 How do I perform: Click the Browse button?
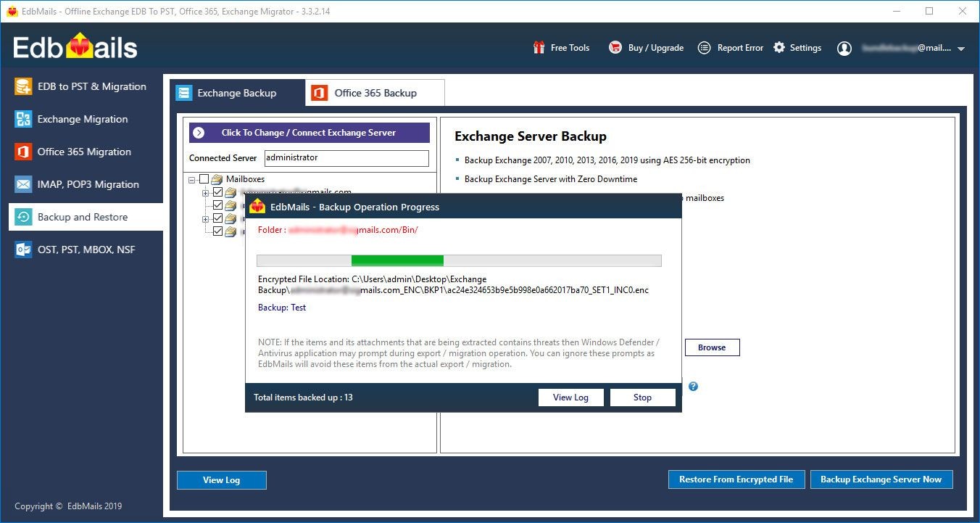point(712,347)
